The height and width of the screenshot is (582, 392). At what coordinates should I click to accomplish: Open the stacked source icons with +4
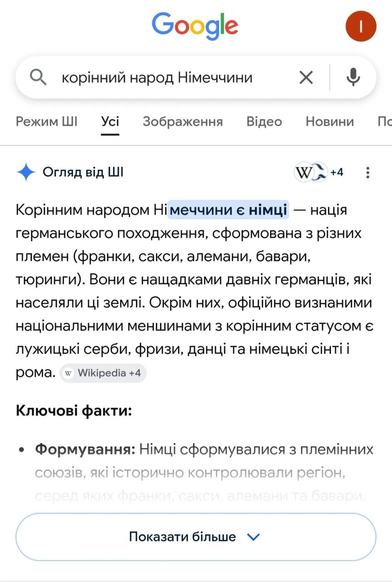tap(318, 172)
